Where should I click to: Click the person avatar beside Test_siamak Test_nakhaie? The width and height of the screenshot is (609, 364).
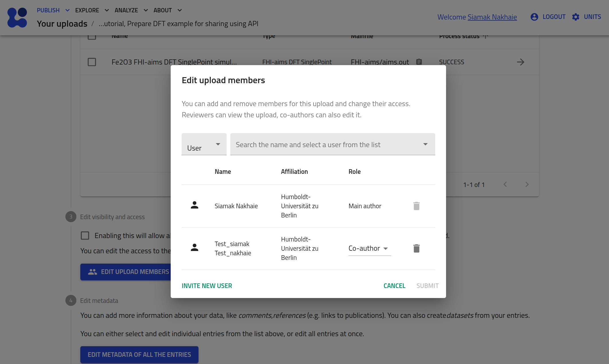click(195, 248)
